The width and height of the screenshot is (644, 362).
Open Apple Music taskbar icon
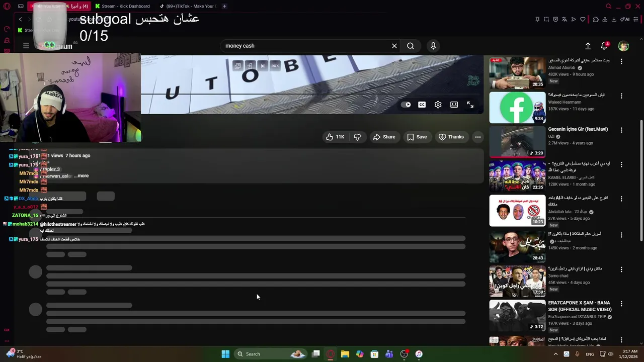[x=419, y=354]
